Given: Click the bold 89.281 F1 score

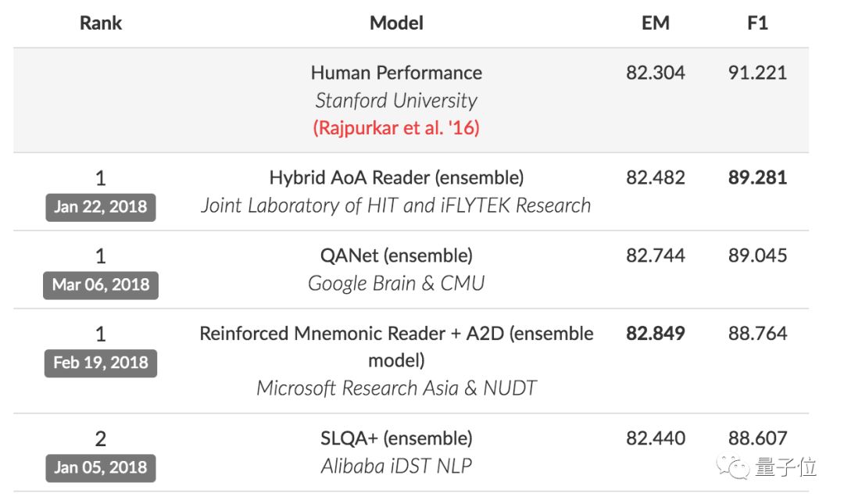Looking at the screenshot, I should 757,177.
